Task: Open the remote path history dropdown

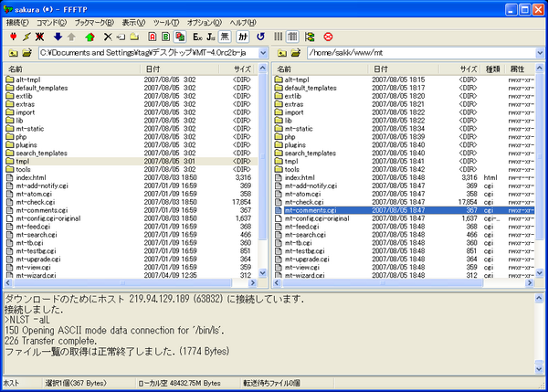Action: click(540, 53)
